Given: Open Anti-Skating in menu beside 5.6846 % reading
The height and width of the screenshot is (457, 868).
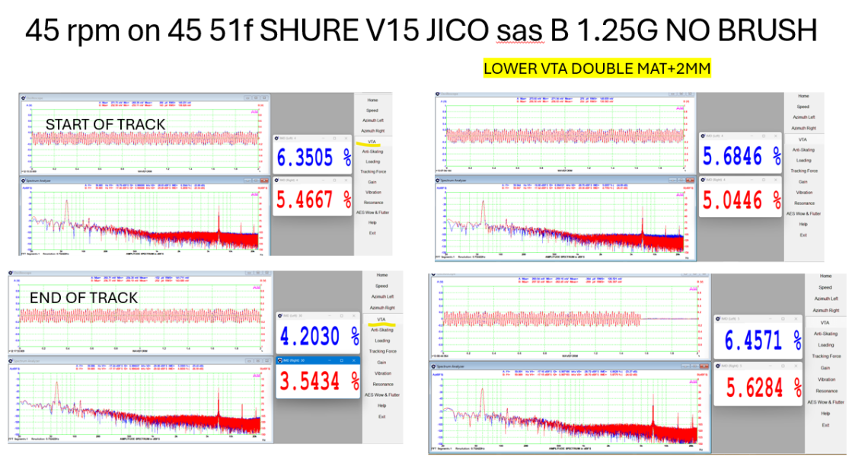Looking at the screenshot, I should click(803, 149).
